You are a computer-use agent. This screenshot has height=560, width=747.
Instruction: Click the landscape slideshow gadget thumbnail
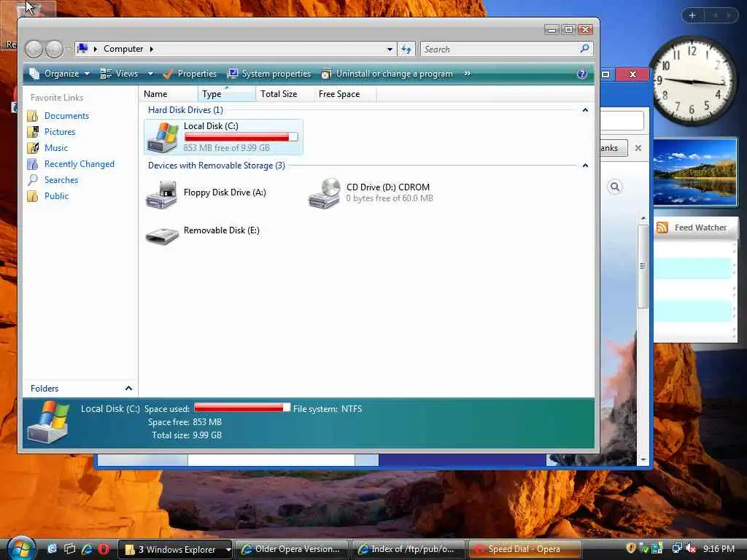[x=695, y=172]
